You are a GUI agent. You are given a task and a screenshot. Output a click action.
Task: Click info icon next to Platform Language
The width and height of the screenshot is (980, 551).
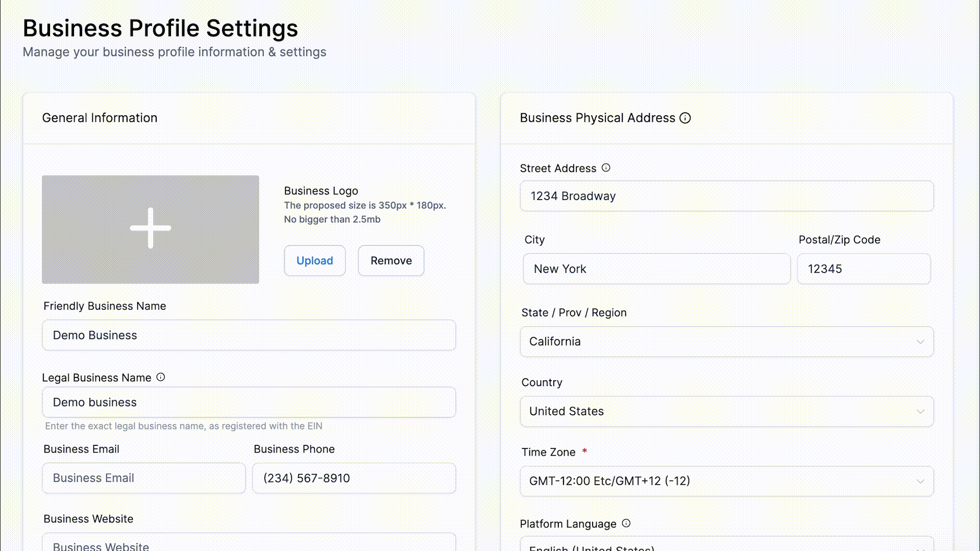[x=626, y=523]
